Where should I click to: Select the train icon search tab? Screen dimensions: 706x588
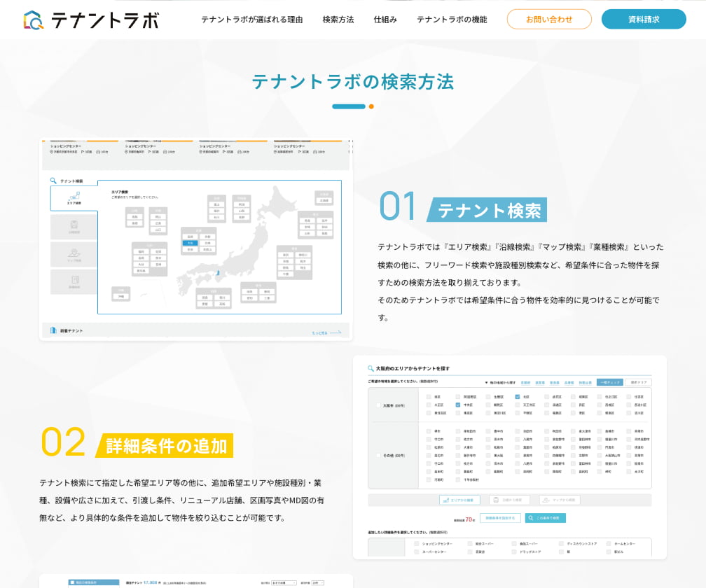point(74,227)
